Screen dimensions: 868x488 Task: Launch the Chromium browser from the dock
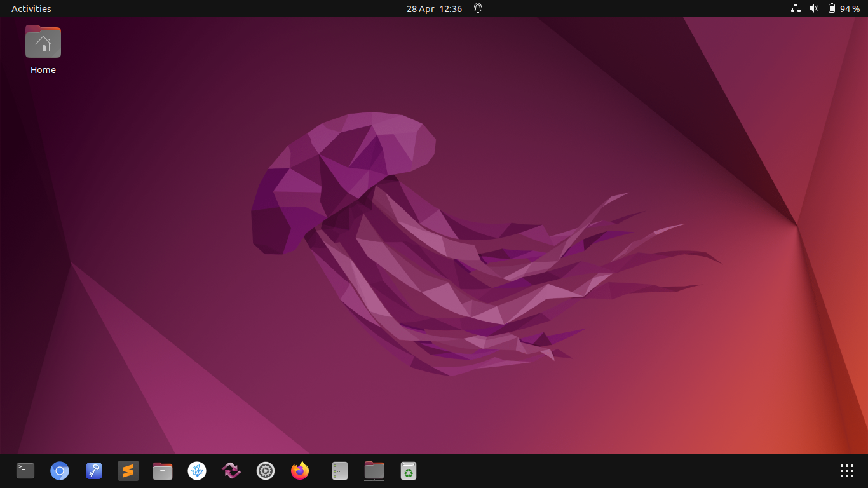pos(60,471)
